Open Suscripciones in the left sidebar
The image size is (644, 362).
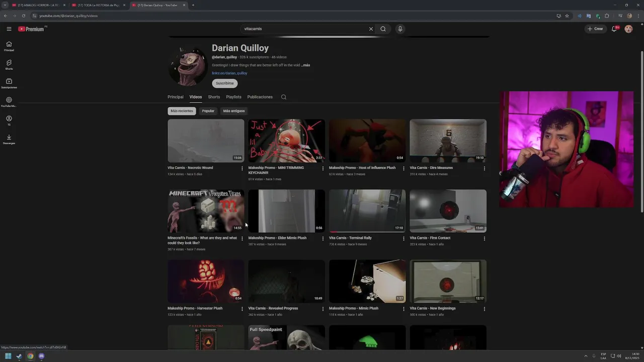(x=9, y=83)
